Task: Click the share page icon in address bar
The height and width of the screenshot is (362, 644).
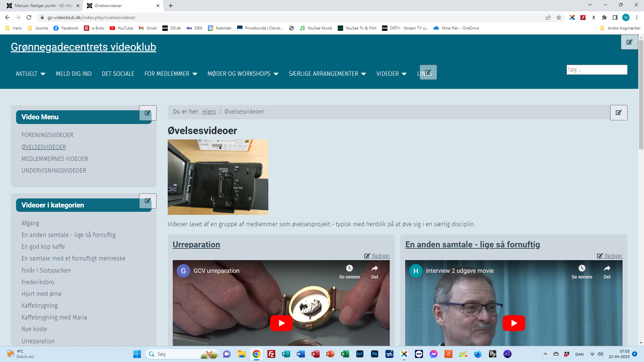Action: [548, 17]
